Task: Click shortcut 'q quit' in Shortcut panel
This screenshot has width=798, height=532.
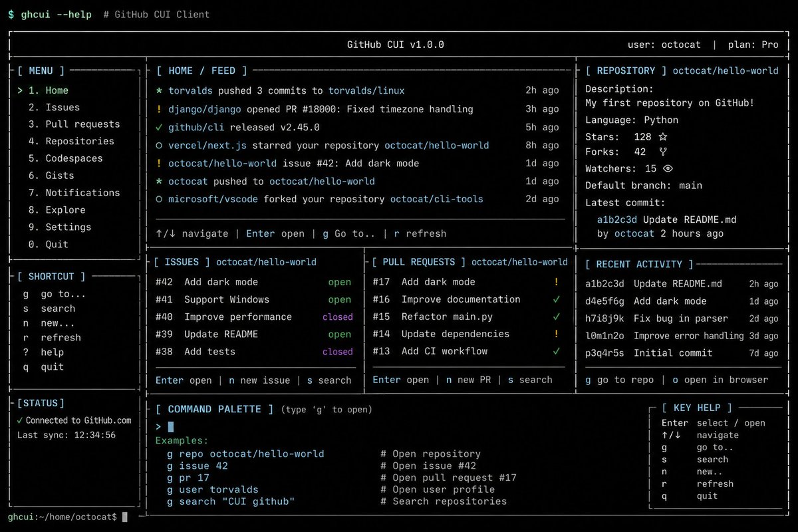Action: point(43,366)
